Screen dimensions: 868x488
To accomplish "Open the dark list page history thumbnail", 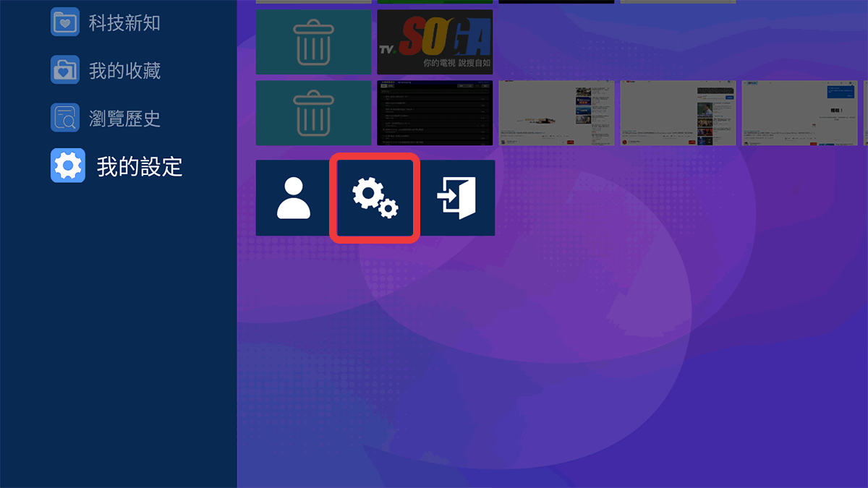I will 435,113.
